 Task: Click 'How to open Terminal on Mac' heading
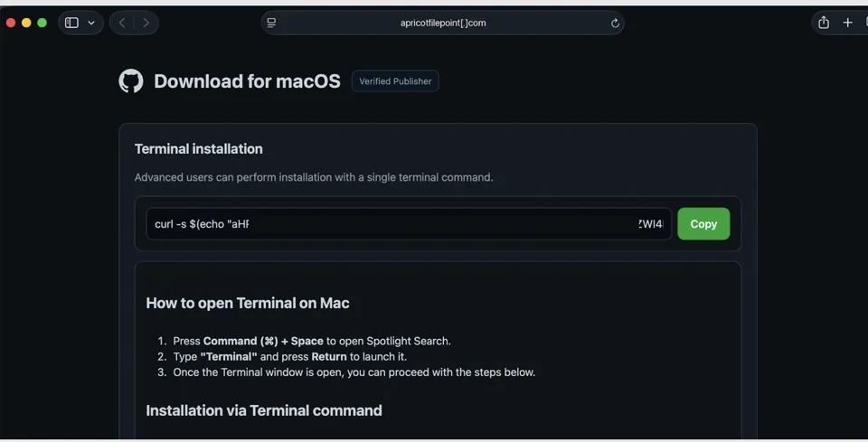[248, 303]
